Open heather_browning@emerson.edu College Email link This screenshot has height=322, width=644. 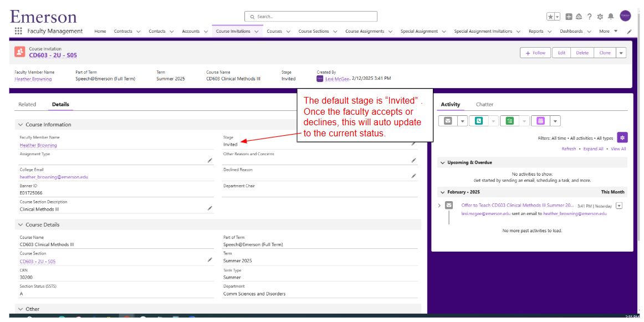[54, 177]
